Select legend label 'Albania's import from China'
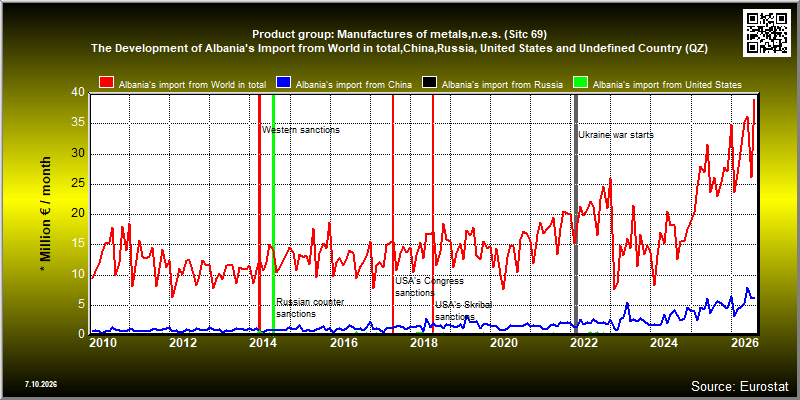The image size is (800, 400). pyautogui.click(x=354, y=85)
